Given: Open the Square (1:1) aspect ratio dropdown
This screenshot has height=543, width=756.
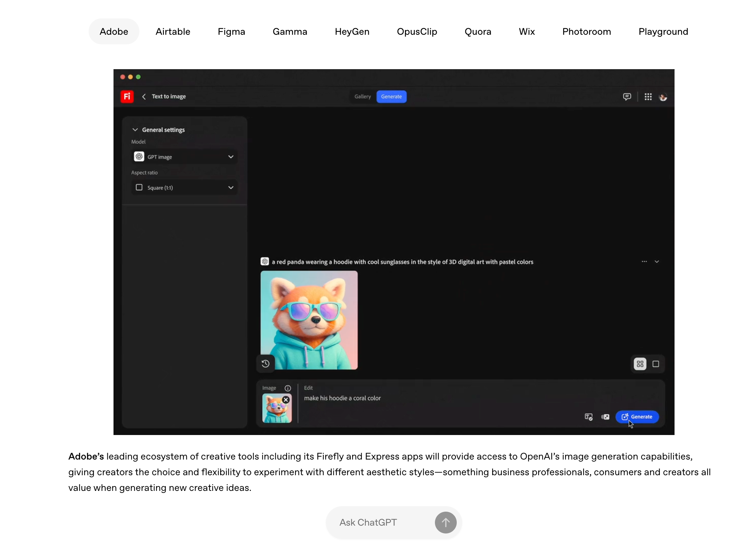Looking at the screenshot, I should (x=184, y=187).
